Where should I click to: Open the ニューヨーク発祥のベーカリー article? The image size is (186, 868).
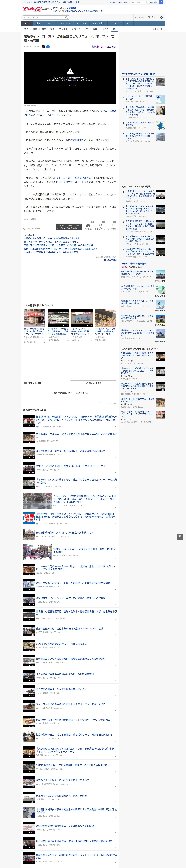click(x=76, y=568)
